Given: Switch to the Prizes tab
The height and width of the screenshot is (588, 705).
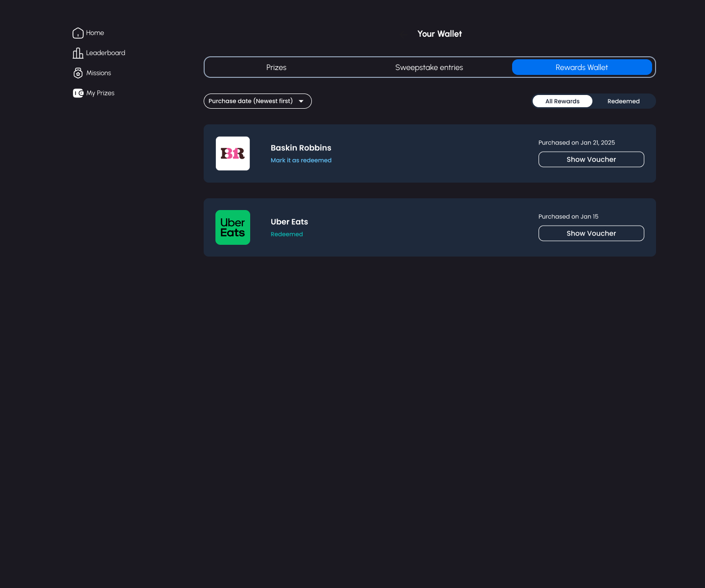Looking at the screenshot, I should (x=276, y=67).
